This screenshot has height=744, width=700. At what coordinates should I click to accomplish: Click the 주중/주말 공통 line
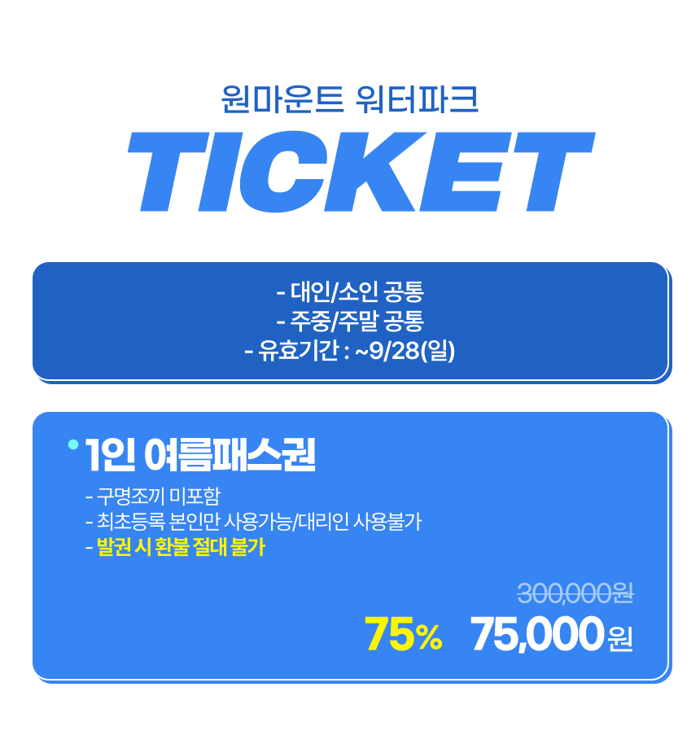[350, 322]
